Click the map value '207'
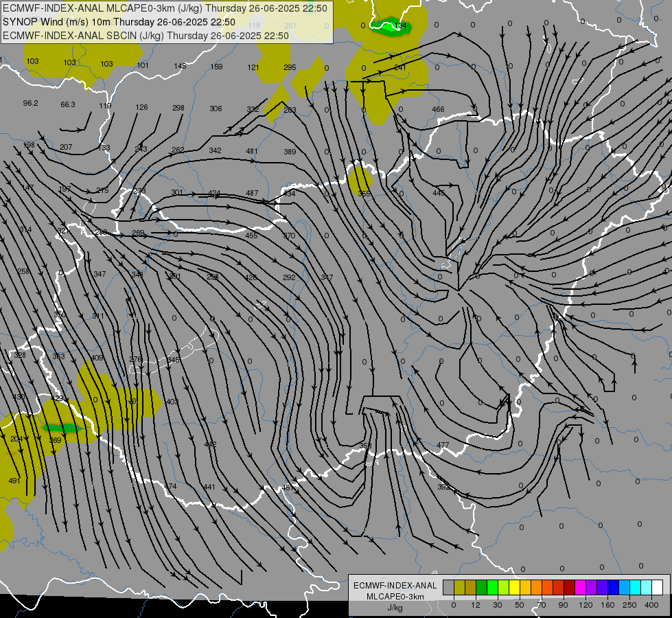 click(66, 147)
